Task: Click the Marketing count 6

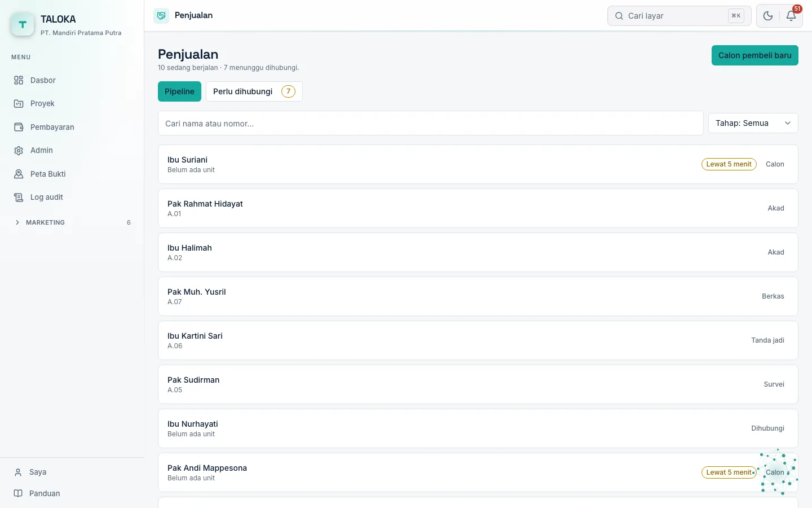Action: (129, 222)
